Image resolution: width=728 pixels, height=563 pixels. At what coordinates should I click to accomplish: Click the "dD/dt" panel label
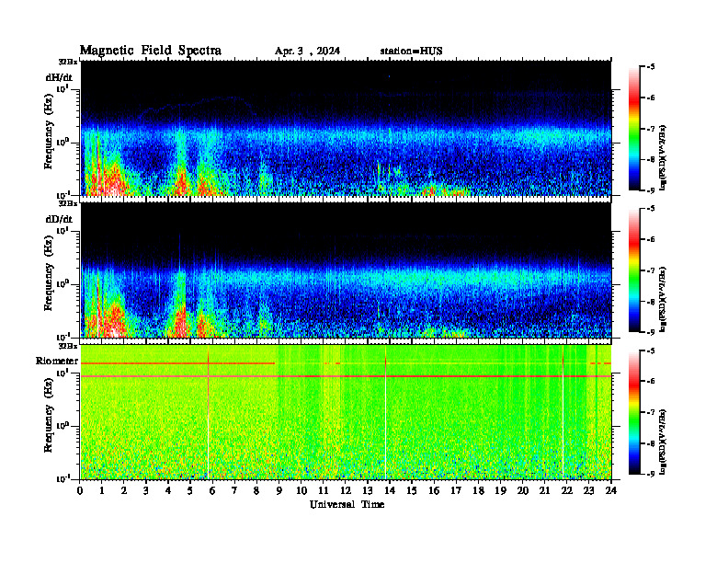point(59,219)
